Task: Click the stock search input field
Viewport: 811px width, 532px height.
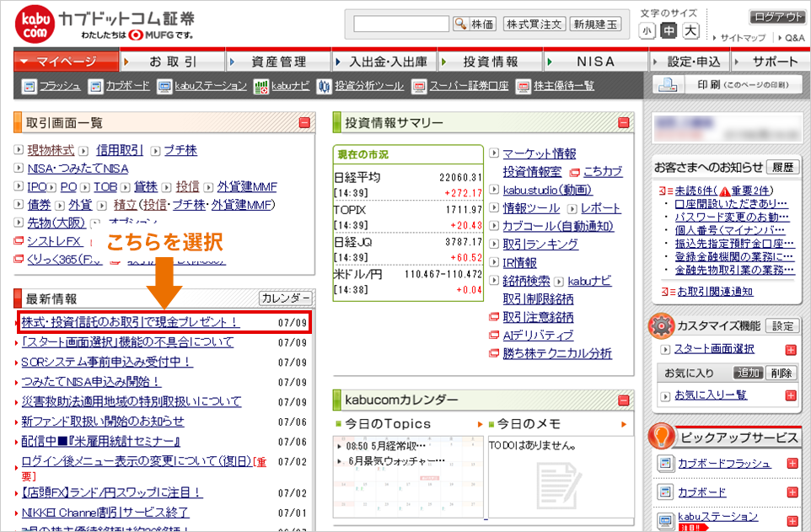Action: click(401, 24)
